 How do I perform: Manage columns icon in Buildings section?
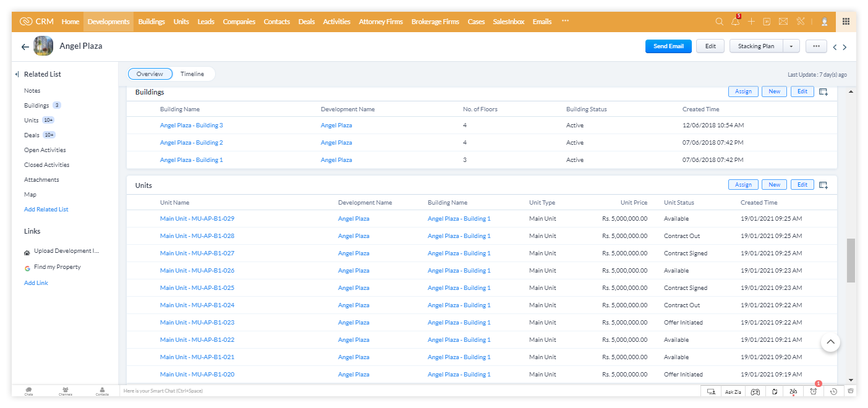(x=823, y=92)
